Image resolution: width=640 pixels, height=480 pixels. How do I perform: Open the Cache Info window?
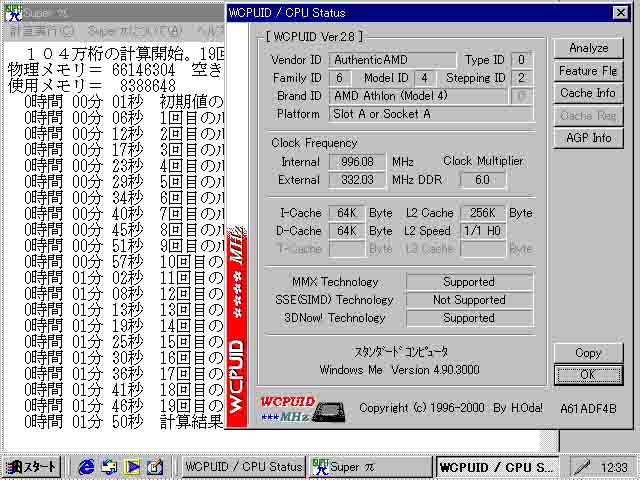pyautogui.click(x=588, y=93)
